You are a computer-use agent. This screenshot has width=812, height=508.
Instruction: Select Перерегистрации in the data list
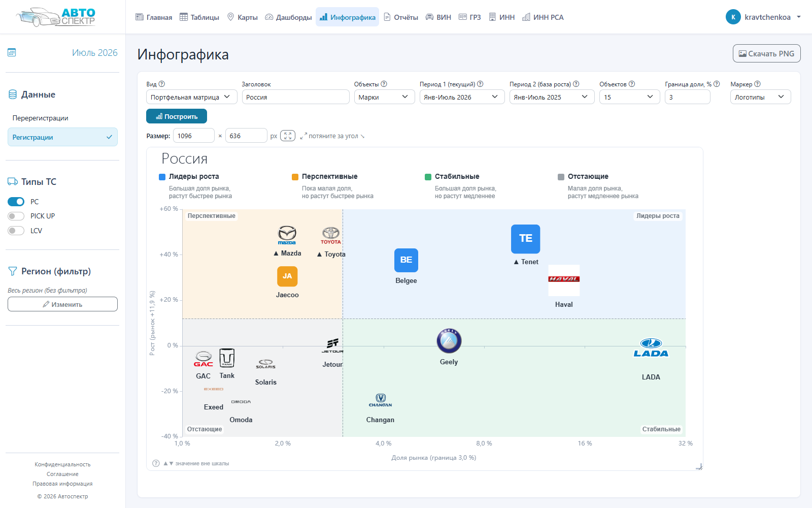(62, 118)
